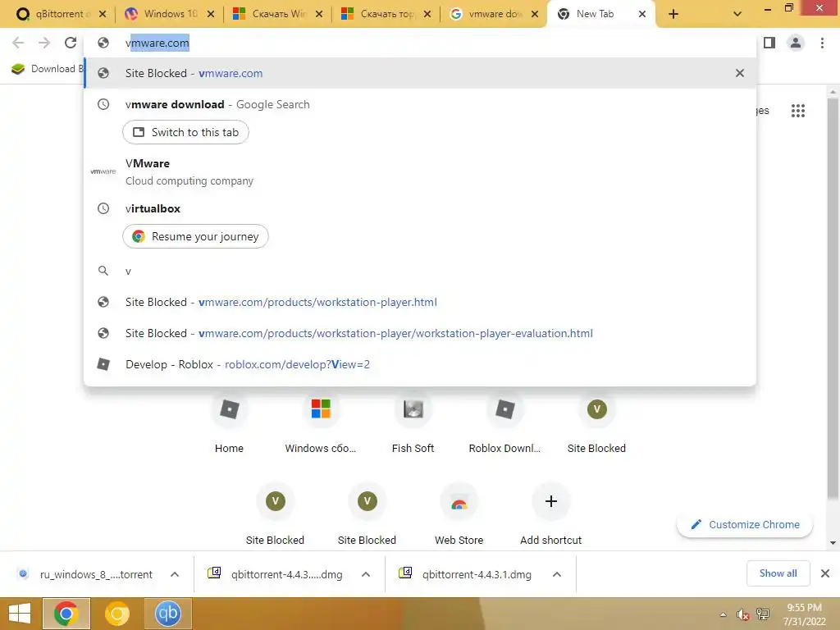Open the Download bookmark in bookmarks bar
The image size is (840, 630).
tap(47, 69)
